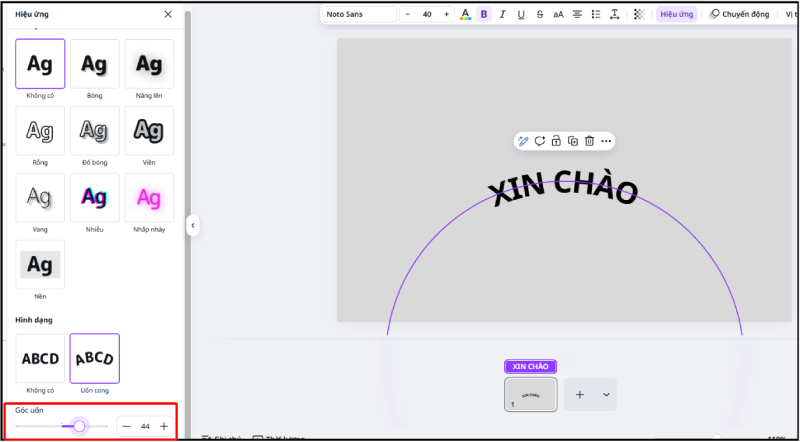Toggle italic text formatting
800x442 pixels.
[x=503, y=15]
